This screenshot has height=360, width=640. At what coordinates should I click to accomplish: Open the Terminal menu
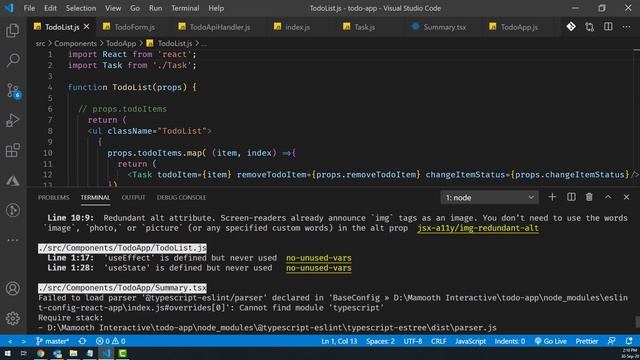(x=185, y=8)
